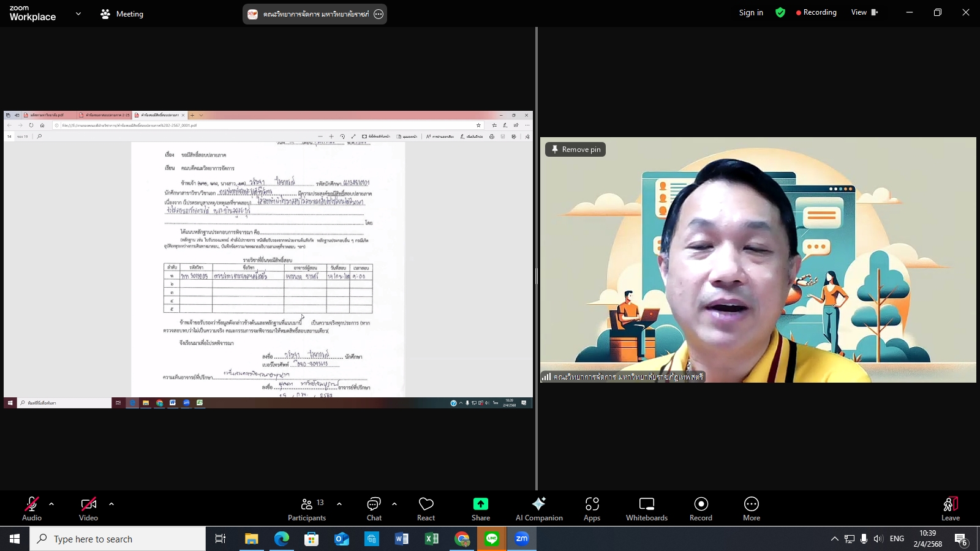Open the More options menu
The image size is (980, 551).
[x=752, y=509]
